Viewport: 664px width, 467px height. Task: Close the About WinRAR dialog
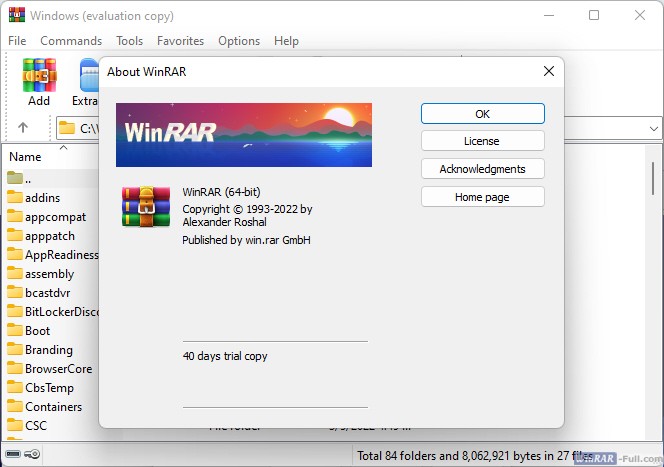point(548,72)
